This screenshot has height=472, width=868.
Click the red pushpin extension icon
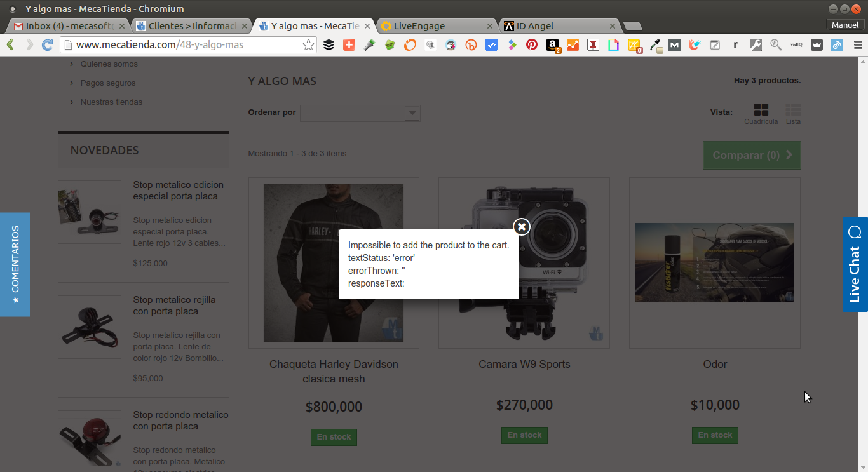pos(593,45)
